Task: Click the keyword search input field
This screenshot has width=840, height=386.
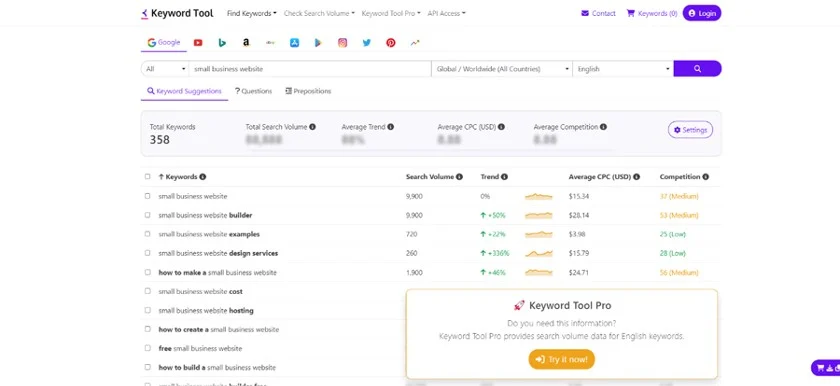Action: point(310,69)
